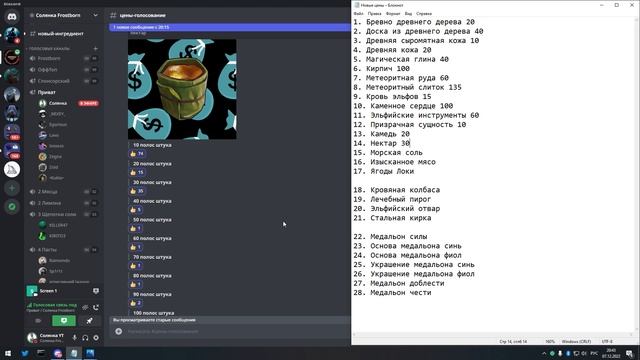Open the loot bag image in chat
The width and height of the screenshot is (640, 360).
182,89
